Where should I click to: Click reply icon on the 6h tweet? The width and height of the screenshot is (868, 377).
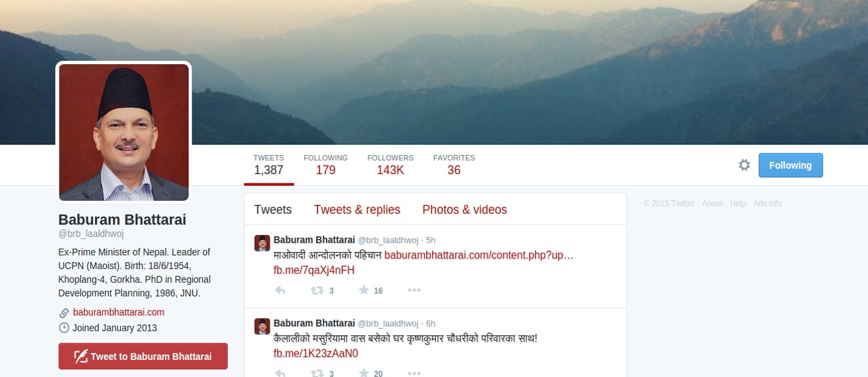click(280, 373)
